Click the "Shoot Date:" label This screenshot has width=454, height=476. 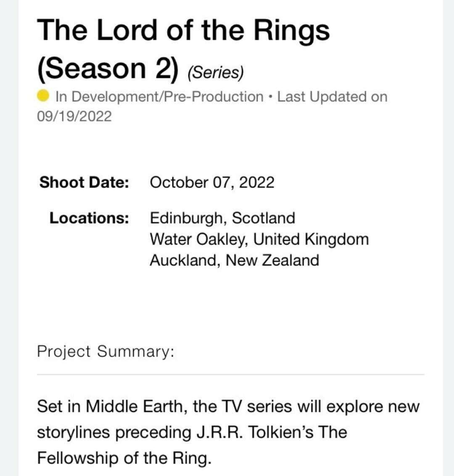click(84, 182)
